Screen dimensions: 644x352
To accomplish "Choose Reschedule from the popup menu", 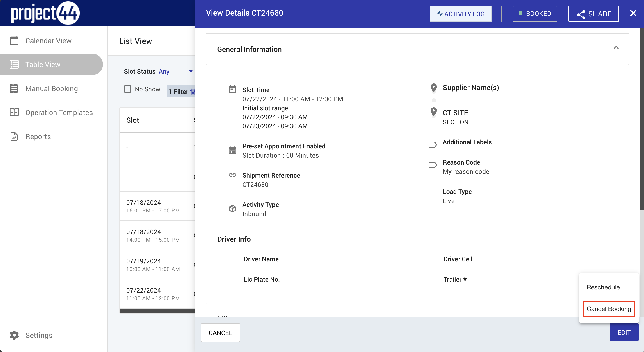I will [x=603, y=287].
